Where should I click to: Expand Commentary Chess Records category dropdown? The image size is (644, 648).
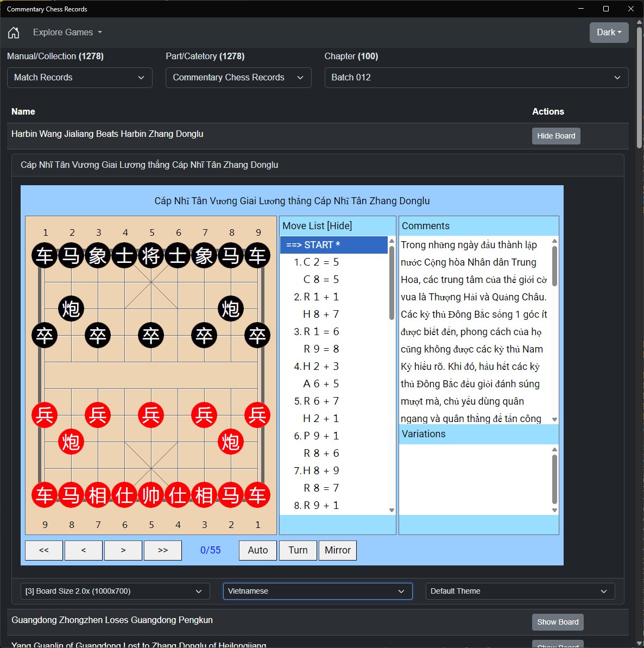click(x=238, y=78)
